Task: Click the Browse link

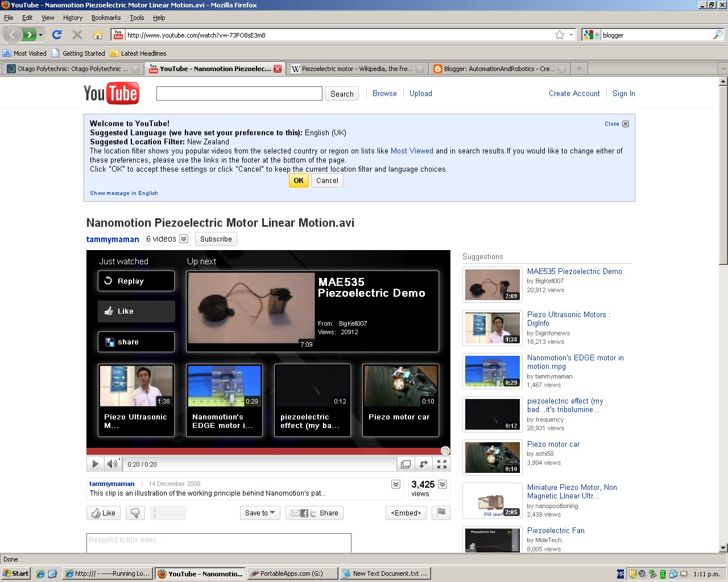Action: pos(384,93)
